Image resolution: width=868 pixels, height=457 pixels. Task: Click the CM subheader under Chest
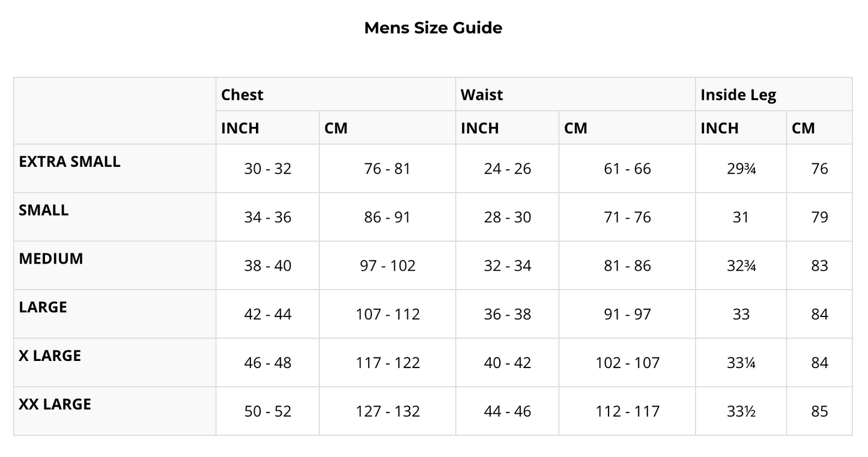coord(336,128)
